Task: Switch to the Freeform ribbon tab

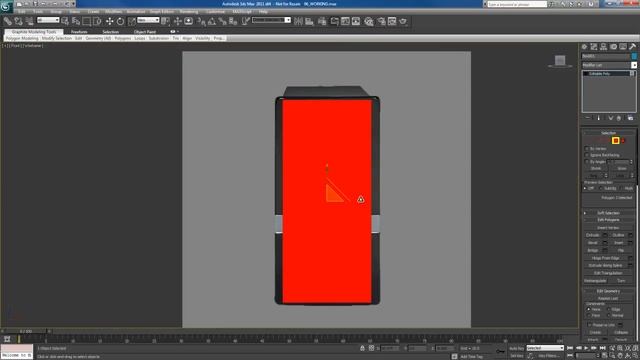Action: click(79, 31)
